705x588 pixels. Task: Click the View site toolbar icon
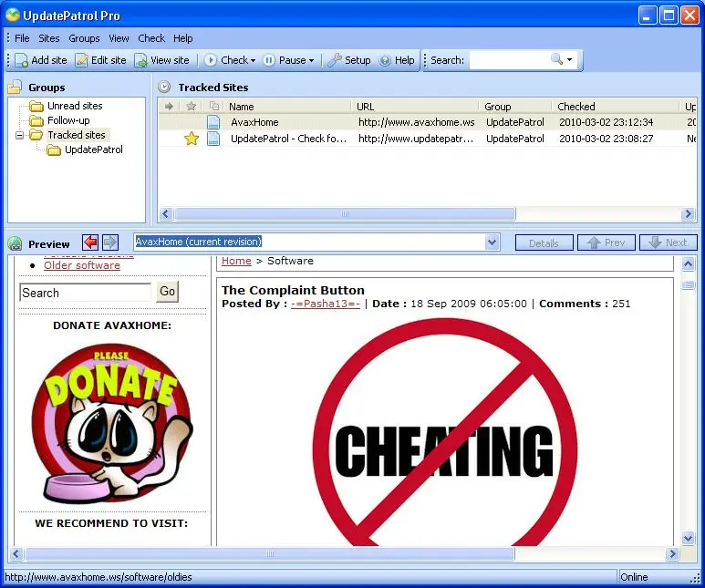(140, 60)
